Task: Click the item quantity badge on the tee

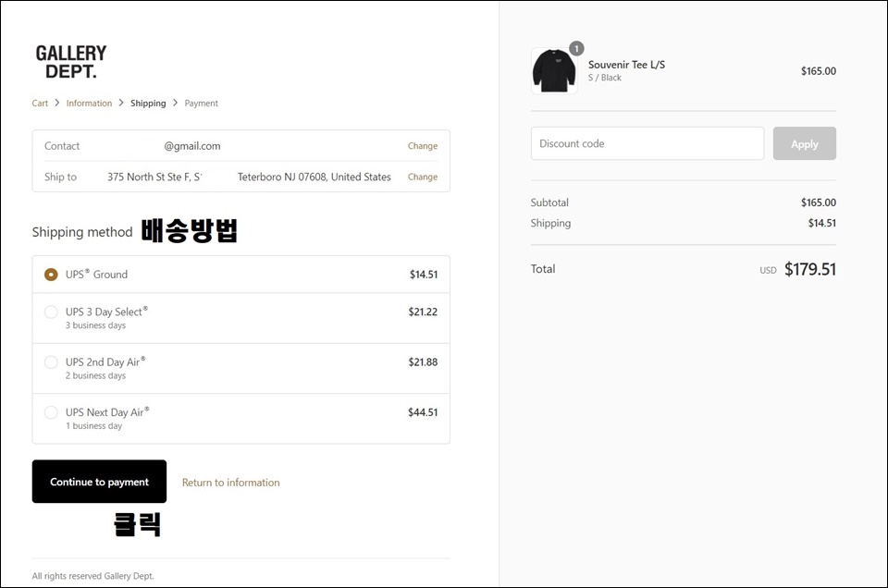Action: (x=576, y=49)
